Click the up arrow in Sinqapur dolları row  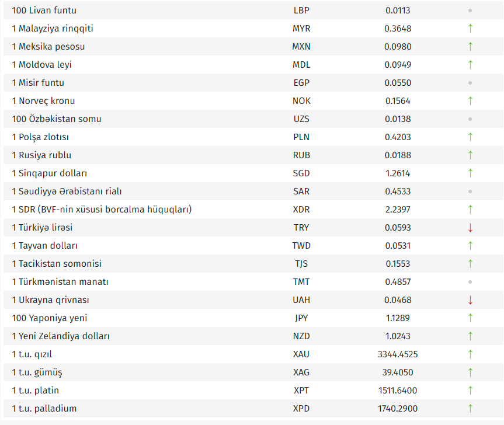click(470, 173)
